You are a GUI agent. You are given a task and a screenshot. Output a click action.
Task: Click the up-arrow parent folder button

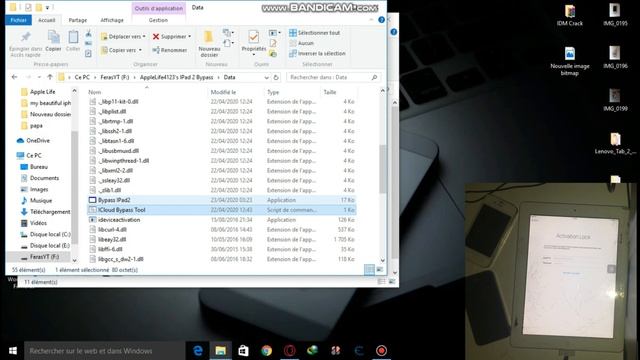[x=50, y=77]
